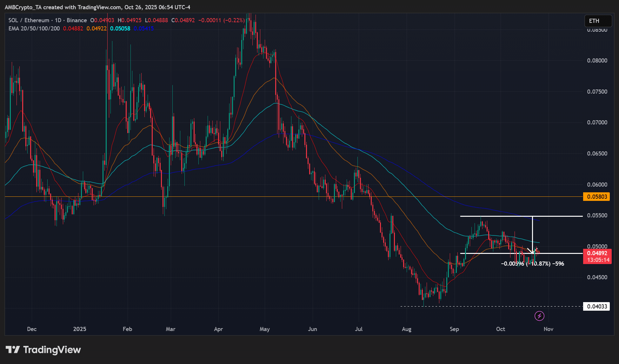Viewport: 619px width, 364px height.
Task: Click the 0.07000 price scale label
Action: 597,122
